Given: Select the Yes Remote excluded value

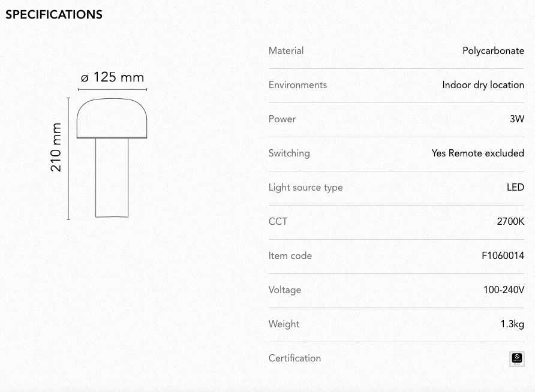Looking at the screenshot, I should point(477,153).
